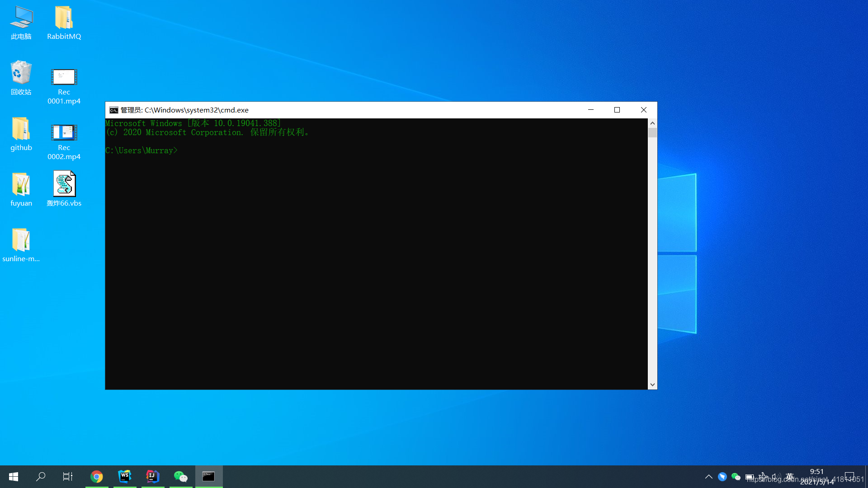
Task: Launch Chrome from the taskbar
Action: 97,476
